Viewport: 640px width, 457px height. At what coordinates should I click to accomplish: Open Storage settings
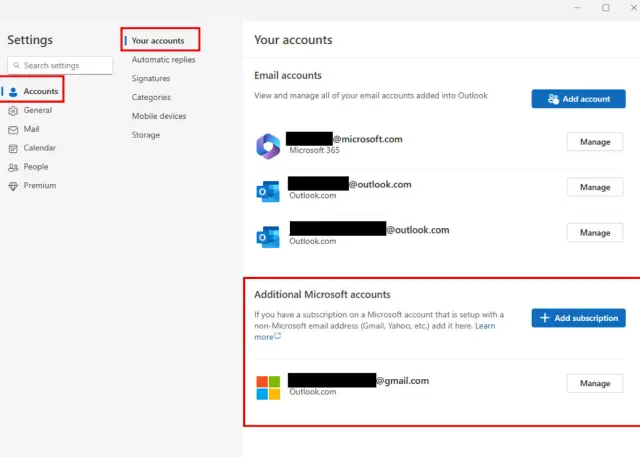146,135
